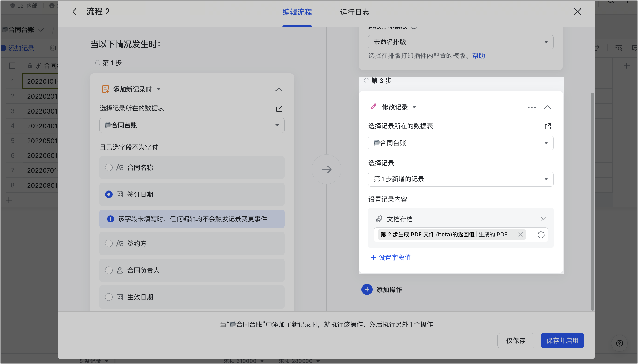Open the 合同台账 table dropdown in step 1
The height and width of the screenshot is (364, 638).
point(192,125)
